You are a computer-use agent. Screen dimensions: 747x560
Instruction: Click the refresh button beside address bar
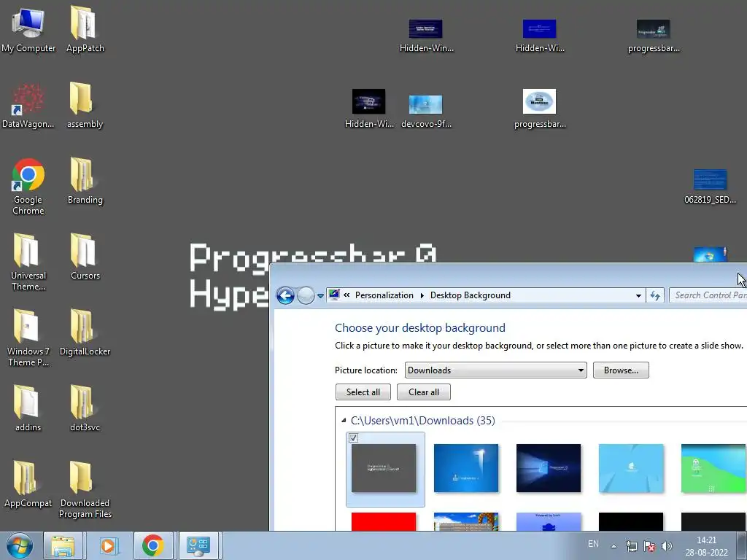[656, 295]
